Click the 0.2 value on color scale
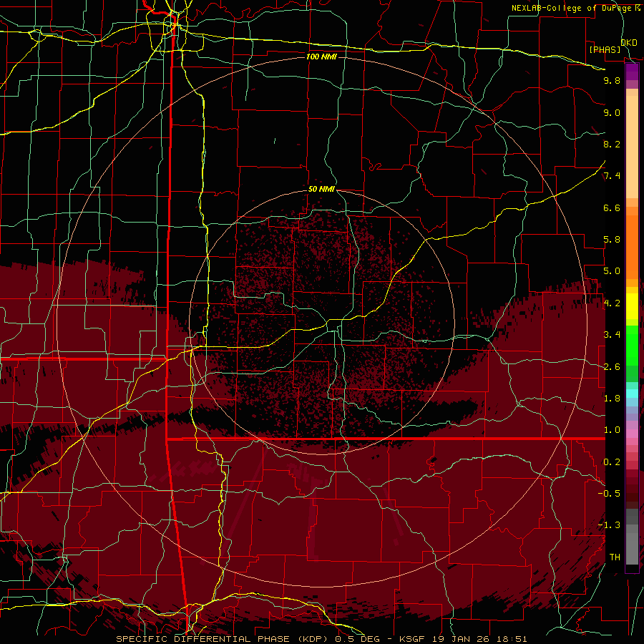Image resolution: width=644 pixels, height=644 pixels. [612, 462]
